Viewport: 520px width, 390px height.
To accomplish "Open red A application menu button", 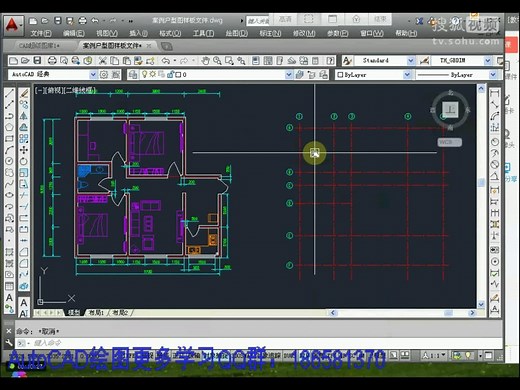I will tap(13, 25).
